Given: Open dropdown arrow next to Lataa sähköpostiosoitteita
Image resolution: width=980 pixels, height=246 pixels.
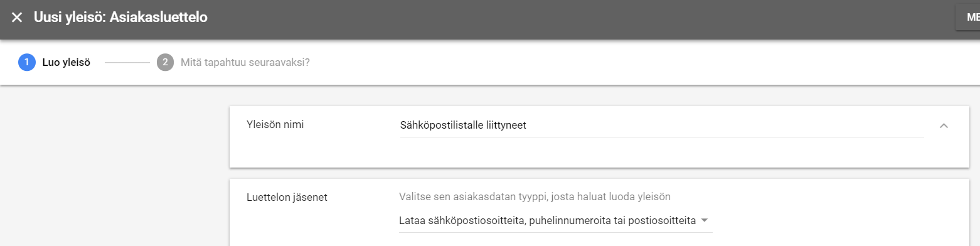Looking at the screenshot, I should (705, 221).
